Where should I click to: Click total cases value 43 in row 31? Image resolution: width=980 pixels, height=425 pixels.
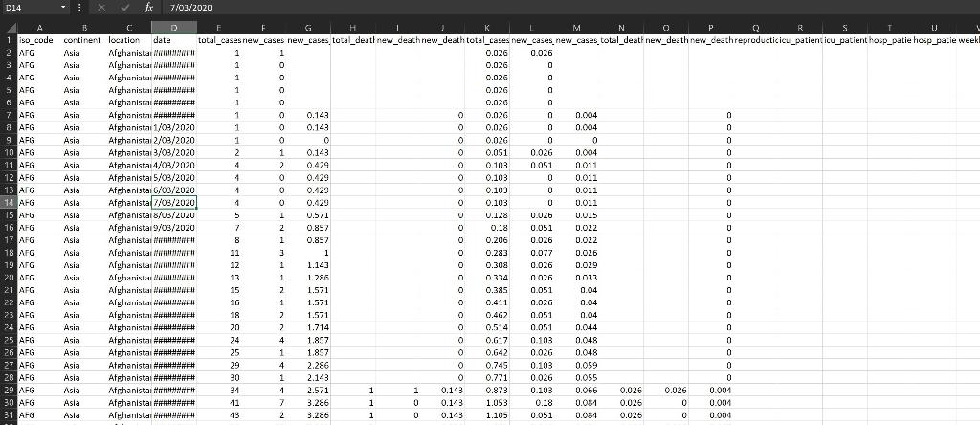point(219,415)
